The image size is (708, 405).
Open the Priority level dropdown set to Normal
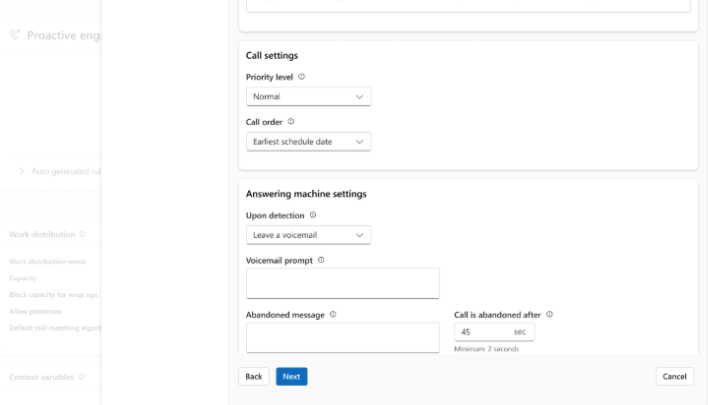pyautogui.click(x=308, y=97)
